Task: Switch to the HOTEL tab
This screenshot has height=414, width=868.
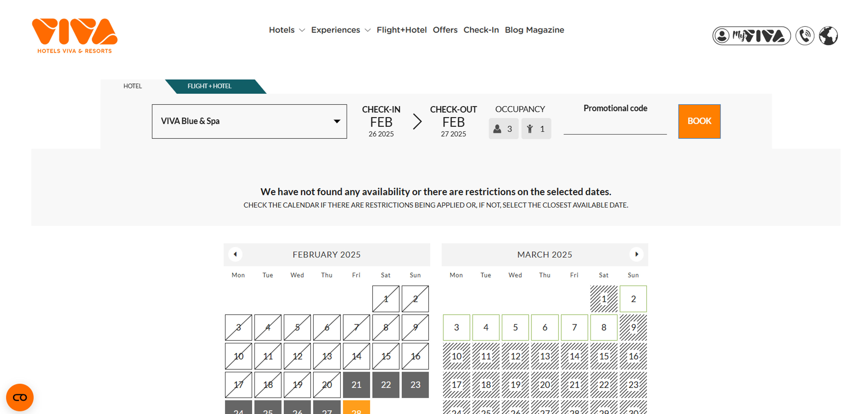Action: click(x=133, y=86)
